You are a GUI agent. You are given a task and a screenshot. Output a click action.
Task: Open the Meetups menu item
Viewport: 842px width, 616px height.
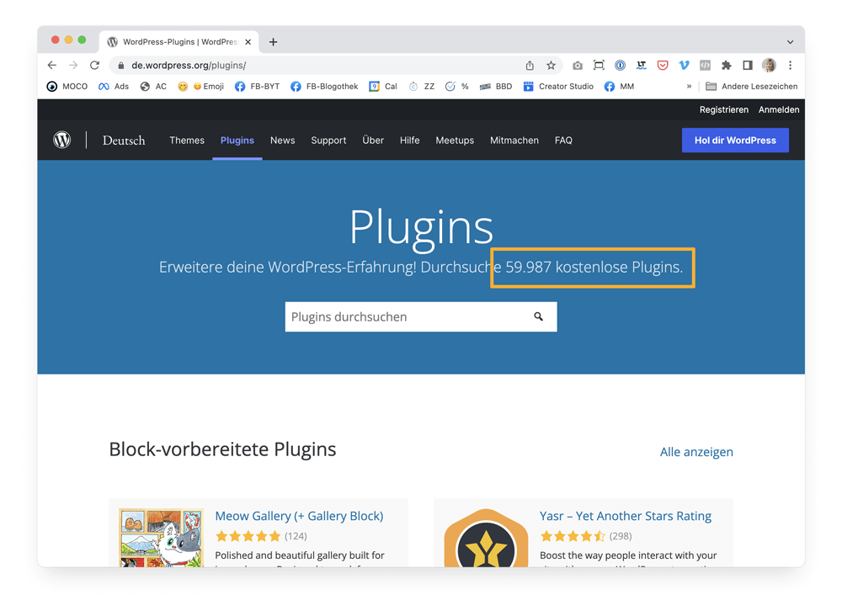[455, 140]
